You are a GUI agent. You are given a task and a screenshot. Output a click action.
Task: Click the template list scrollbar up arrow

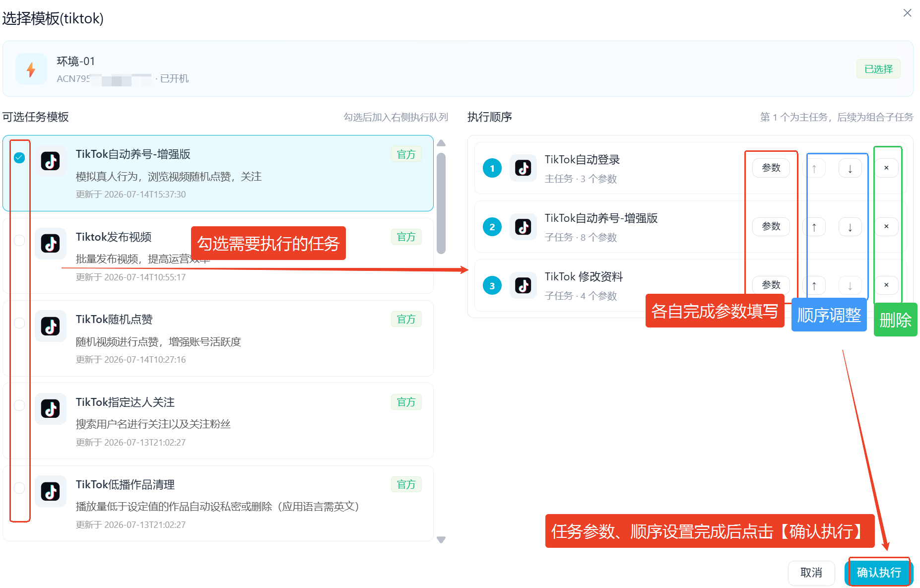pos(441,143)
